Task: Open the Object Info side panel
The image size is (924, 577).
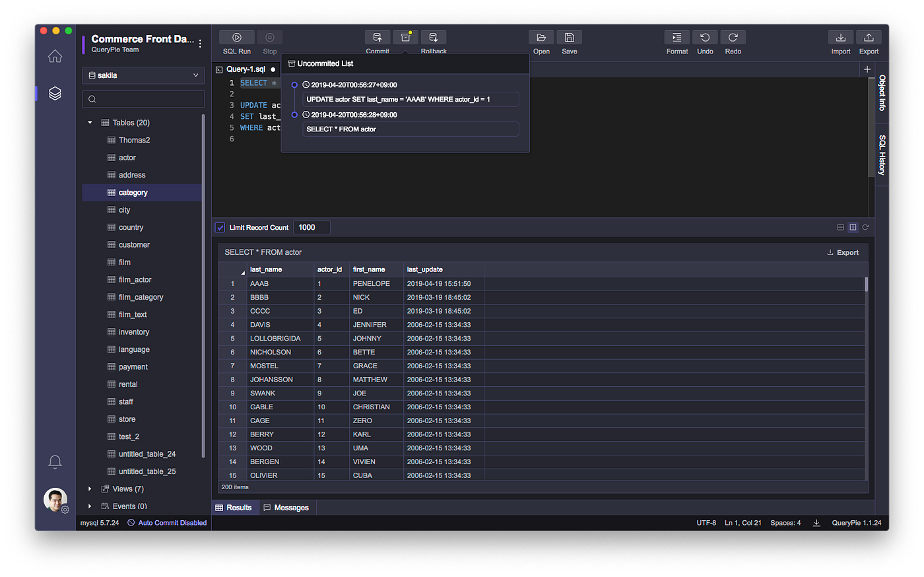Action: (x=882, y=92)
